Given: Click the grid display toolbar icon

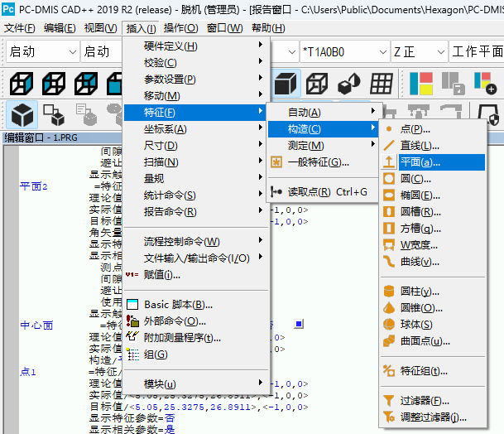Looking at the screenshot, I should coord(381,84).
